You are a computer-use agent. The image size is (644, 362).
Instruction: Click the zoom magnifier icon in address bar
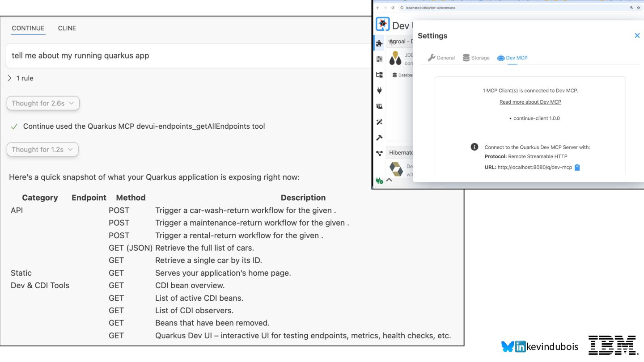pyautogui.click(x=631, y=8)
